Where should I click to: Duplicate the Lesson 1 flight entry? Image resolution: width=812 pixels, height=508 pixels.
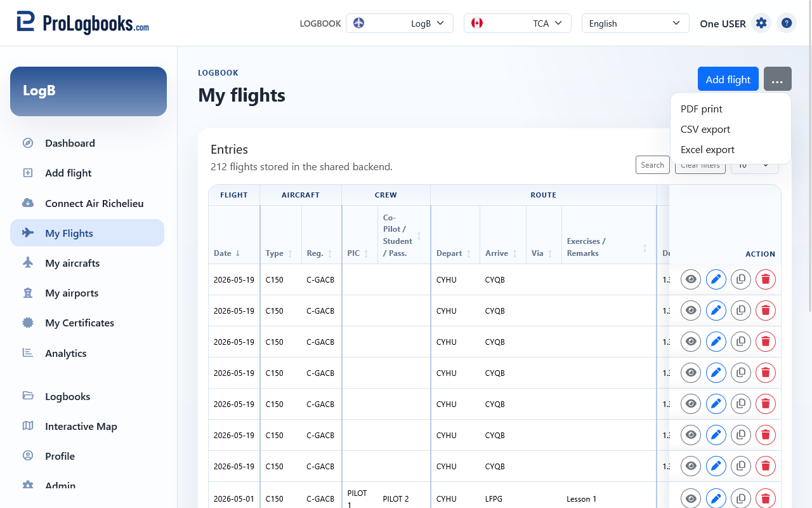pos(741,498)
